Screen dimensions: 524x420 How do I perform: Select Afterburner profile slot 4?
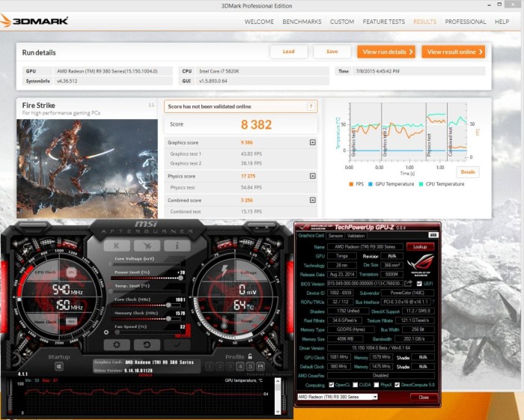click(240, 367)
